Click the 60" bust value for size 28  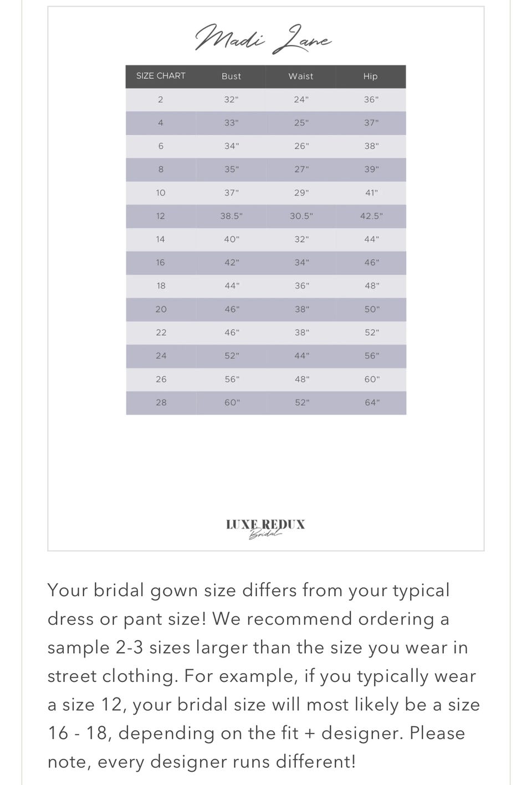(x=232, y=403)
